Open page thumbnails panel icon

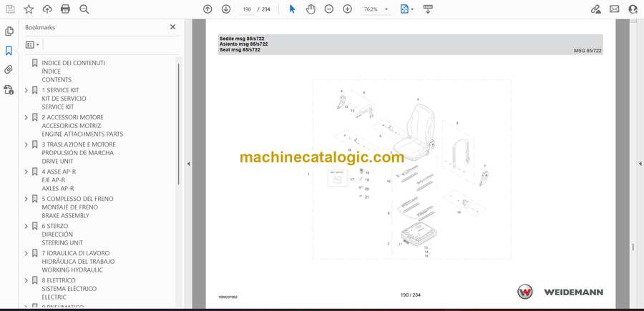tap(9, 31)
